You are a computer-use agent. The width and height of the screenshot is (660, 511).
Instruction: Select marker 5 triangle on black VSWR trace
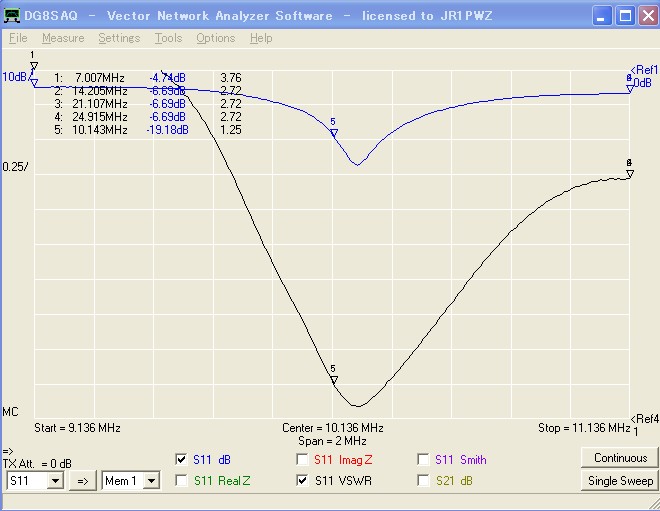coord(334,379)
